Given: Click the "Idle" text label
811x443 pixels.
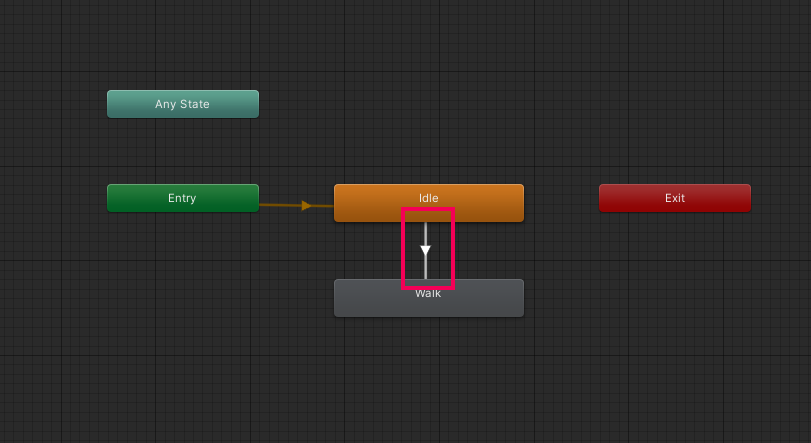Looking at the screenshot, I should (428, 198).
